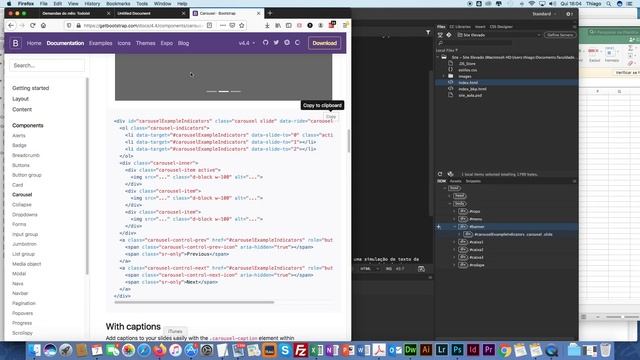
Task: Collapse the body node in DOM panel
Action: click(x=450, y=203)
